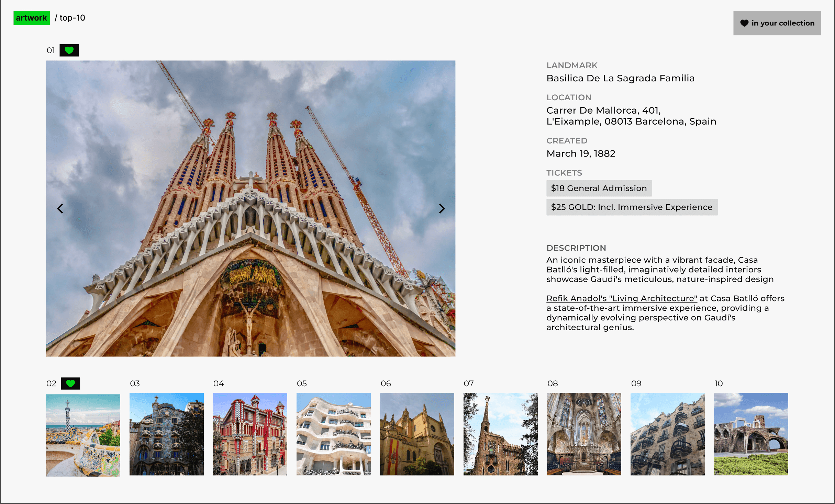The image size is (835, 504).
Task: Select thumbnail 04 red brick Casa Vicens
Action: coord(250,434)
